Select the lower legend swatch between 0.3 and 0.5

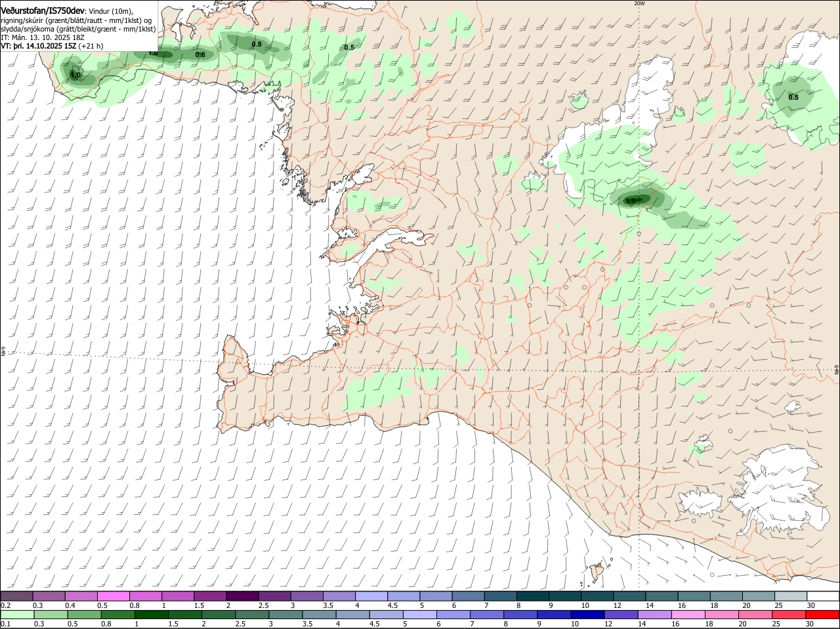[x=50, y=615]
